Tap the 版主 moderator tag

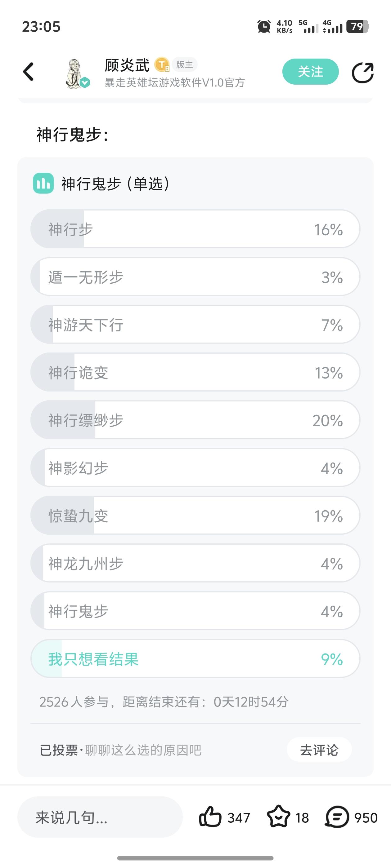(185, 64)
